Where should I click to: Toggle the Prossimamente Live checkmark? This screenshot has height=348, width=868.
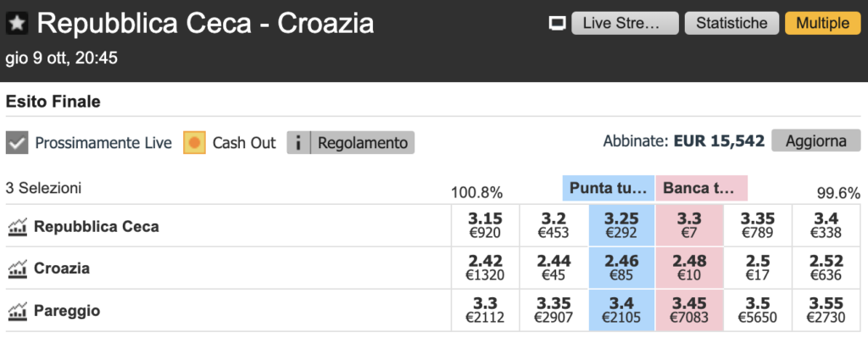point(17,142)
